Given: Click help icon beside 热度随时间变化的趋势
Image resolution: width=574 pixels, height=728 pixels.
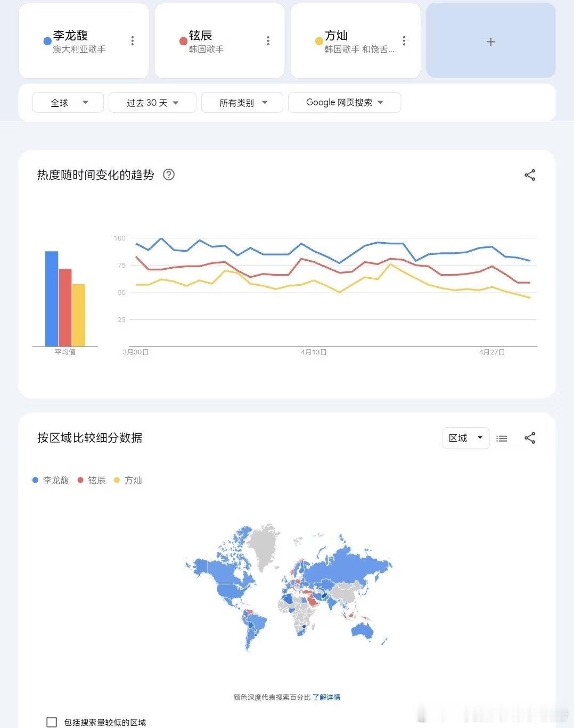Looking at the screenshot, I should [x=169, y=175].
